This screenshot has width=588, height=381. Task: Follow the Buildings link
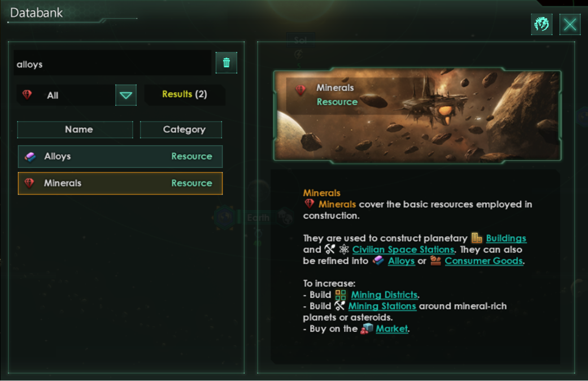[506, 239]
